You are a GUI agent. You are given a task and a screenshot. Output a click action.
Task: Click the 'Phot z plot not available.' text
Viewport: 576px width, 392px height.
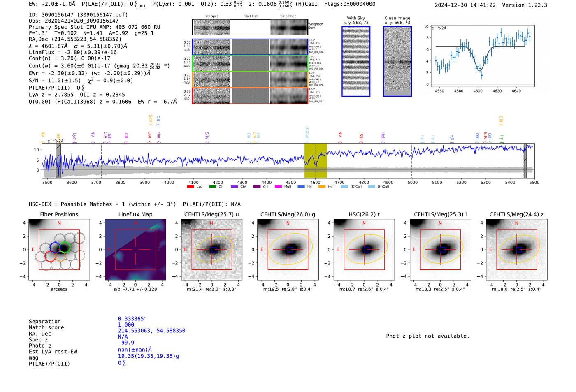427,336
